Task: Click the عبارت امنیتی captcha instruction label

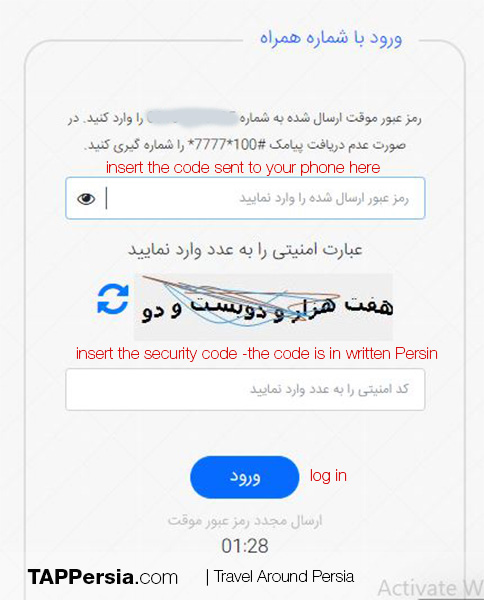Action: [x=245, y=250]
